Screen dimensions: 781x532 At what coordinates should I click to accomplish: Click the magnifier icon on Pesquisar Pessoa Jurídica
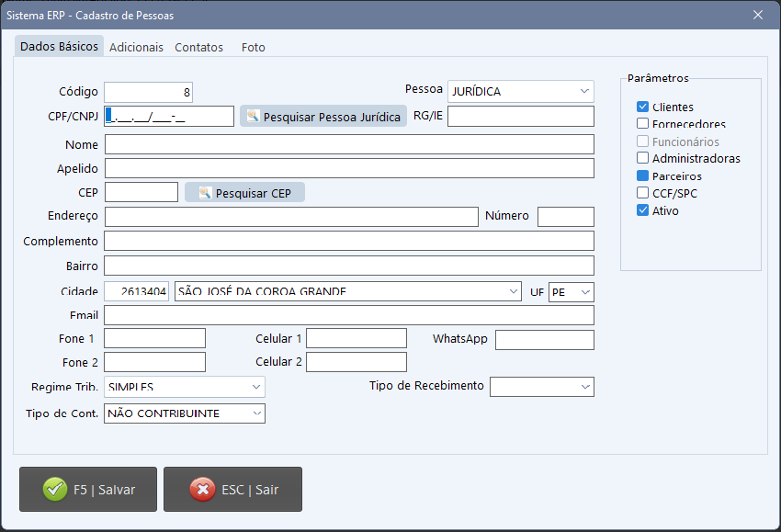coord(253,117)
